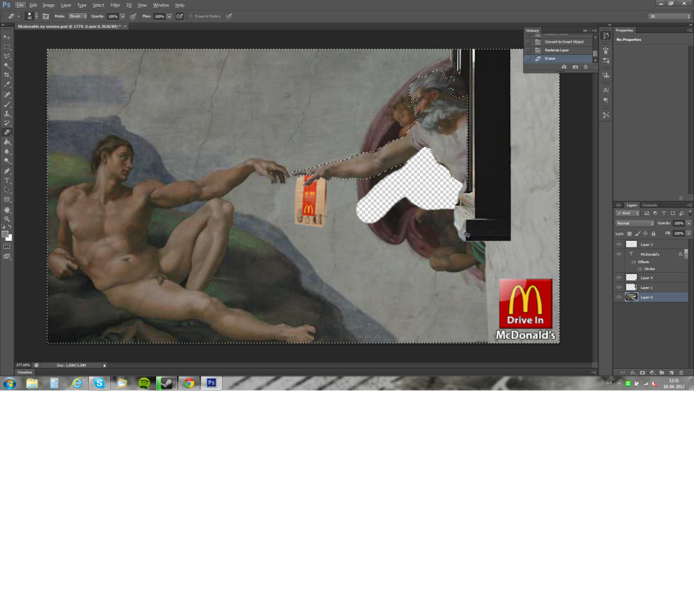Open Paragraph collapsed panel icon
The height and width of the screenshot is (616, 694).
point(606,100)
